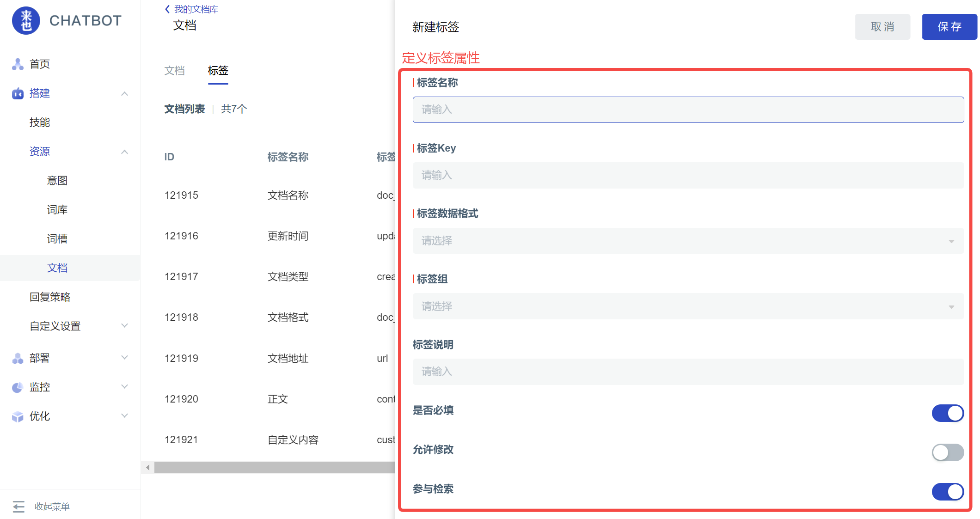Open the 标签数据格式 dropdown

[x=688, y=241]
